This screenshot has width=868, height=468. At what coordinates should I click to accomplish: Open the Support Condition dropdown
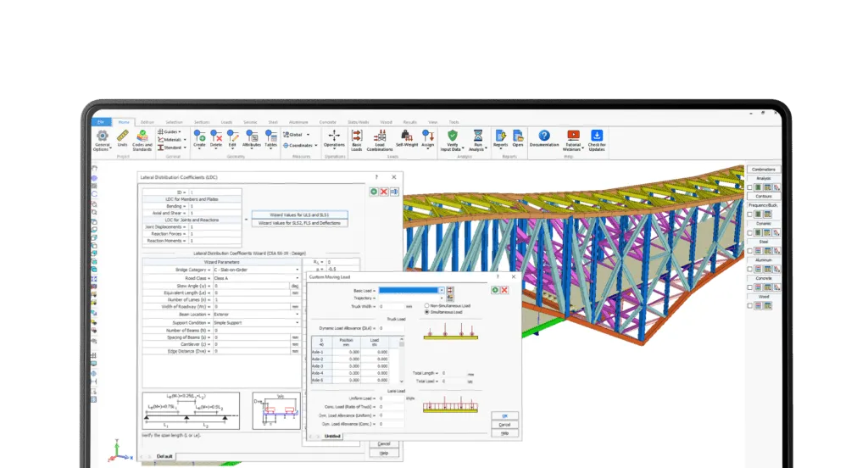click(x=256, y=322)
